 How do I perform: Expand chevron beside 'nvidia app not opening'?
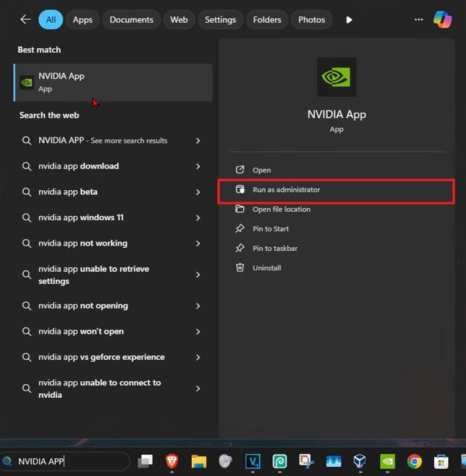point(198,306)
